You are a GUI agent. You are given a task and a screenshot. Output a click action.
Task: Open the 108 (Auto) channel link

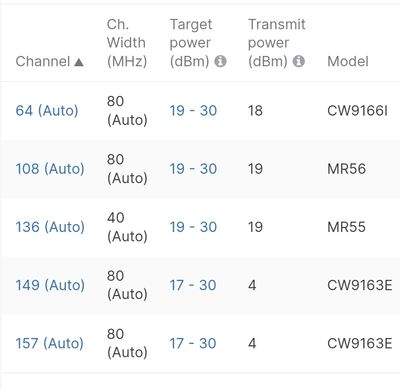50,169
